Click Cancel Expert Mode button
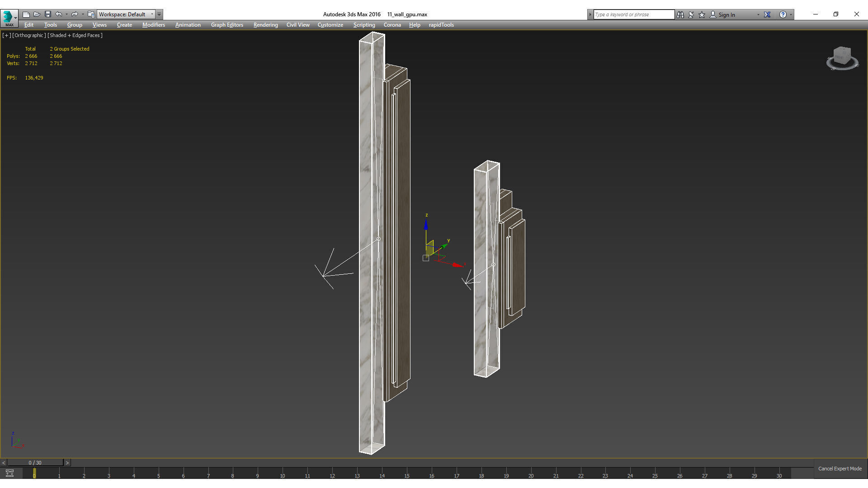The image size is (868, 488). pyautogui.click(x=840, y=469)
